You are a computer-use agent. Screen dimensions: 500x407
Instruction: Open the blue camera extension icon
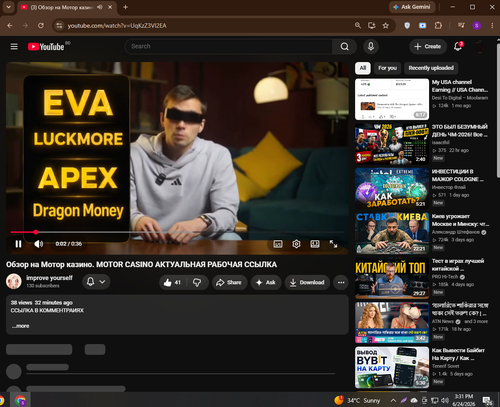[422, 26]
